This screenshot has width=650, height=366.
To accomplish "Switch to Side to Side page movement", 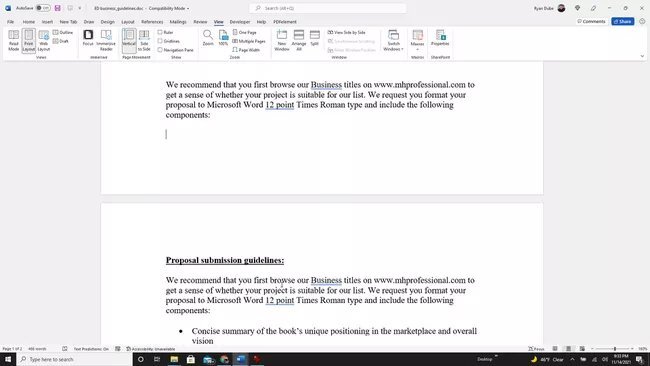I will click(144, 40).
